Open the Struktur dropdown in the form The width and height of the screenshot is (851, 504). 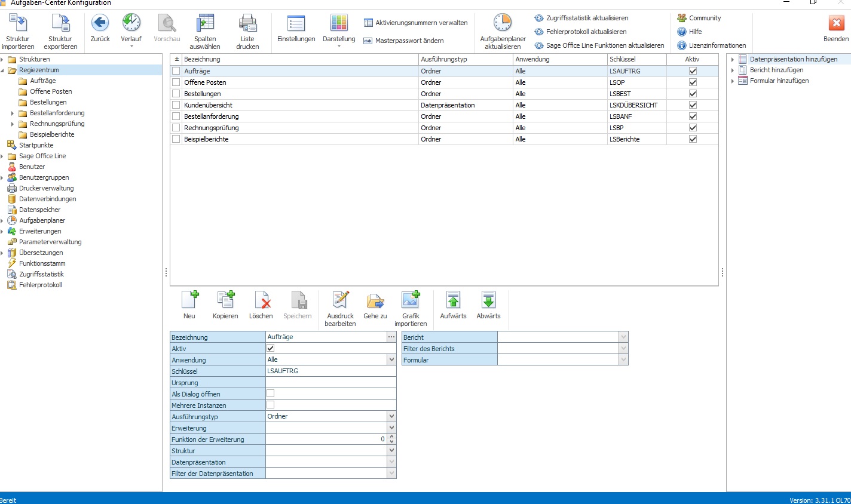[391, 450]
